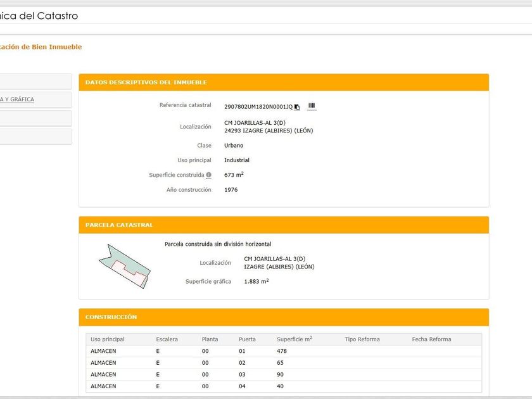This screenshot has width=532, height=399.
Task: Open the parcel map thumbnail
Action: click(x=125, y=266)
